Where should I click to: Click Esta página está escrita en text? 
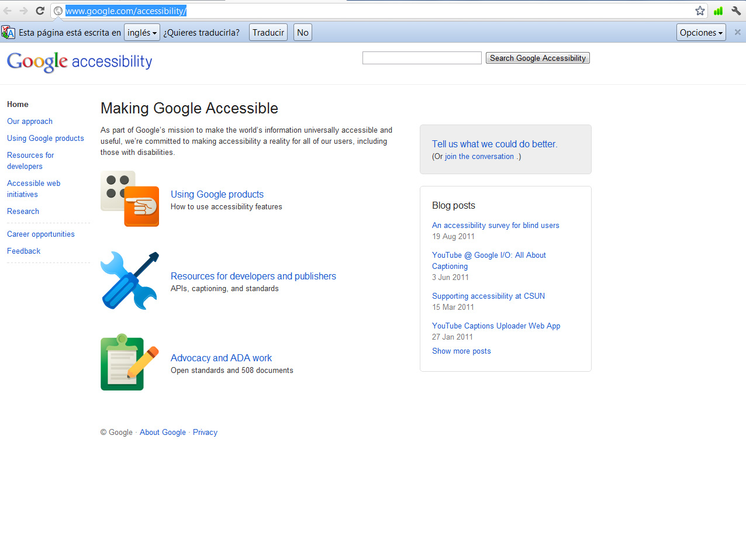[70, 33]
